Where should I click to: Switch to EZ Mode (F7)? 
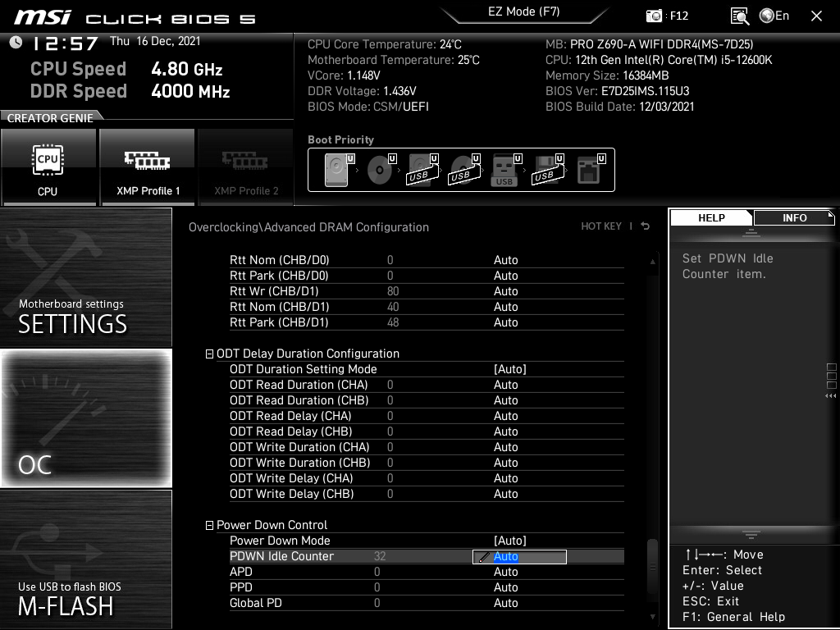click(524, 11)
